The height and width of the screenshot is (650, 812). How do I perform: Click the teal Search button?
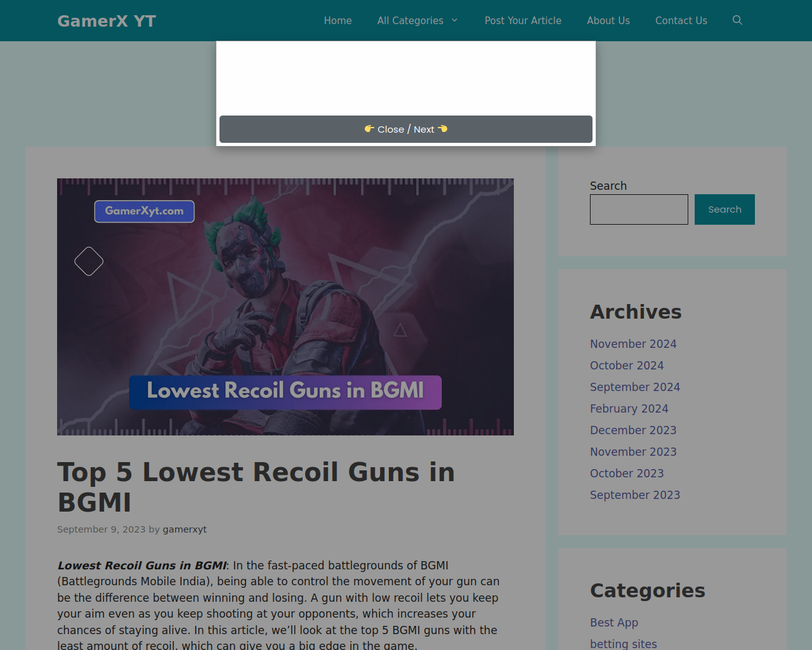coord(724,209)
